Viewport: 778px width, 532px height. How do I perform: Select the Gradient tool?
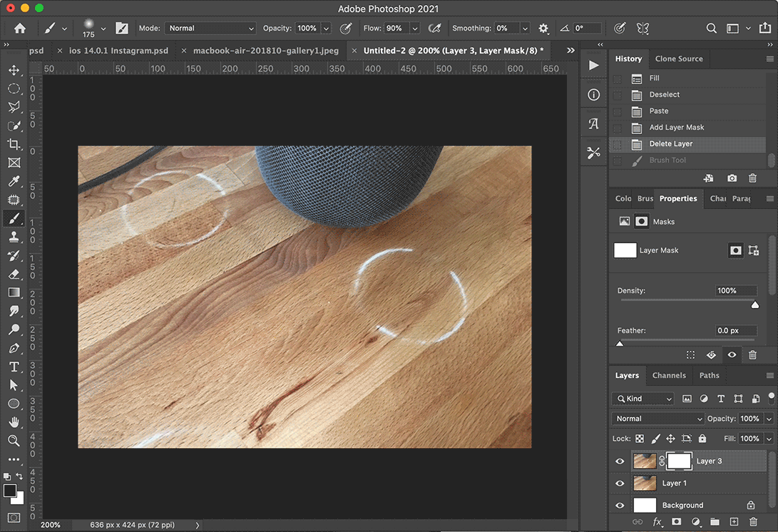pos(14,292)
